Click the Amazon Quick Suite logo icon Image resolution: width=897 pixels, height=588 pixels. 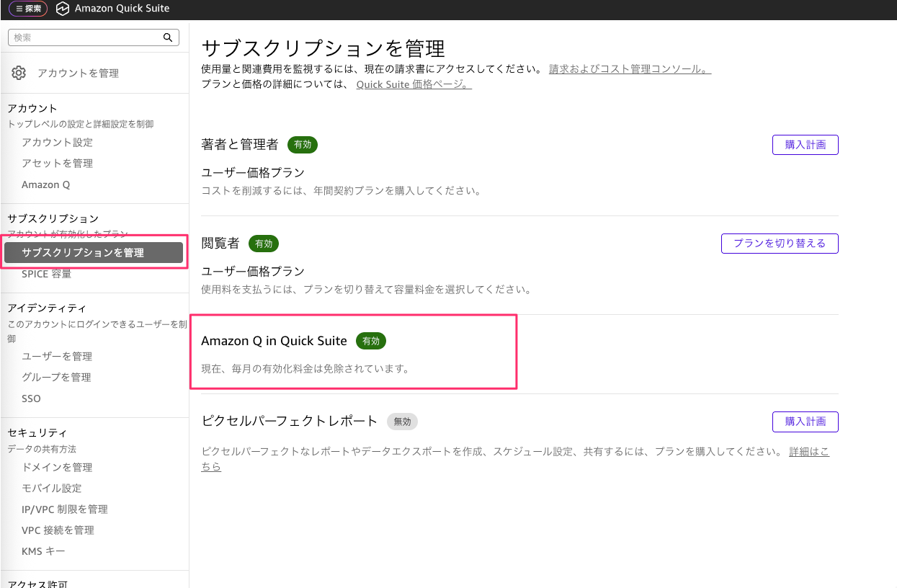63,9
